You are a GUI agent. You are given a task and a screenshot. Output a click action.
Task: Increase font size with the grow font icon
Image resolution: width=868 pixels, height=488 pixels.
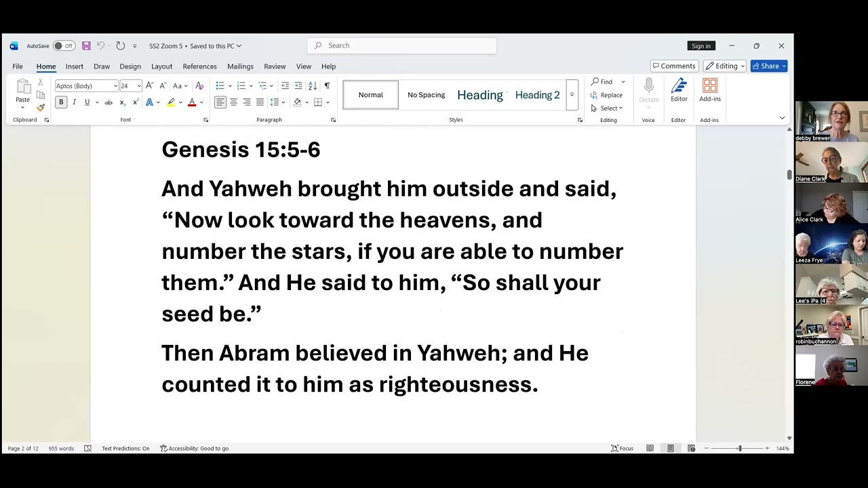(x=149, y=85)
